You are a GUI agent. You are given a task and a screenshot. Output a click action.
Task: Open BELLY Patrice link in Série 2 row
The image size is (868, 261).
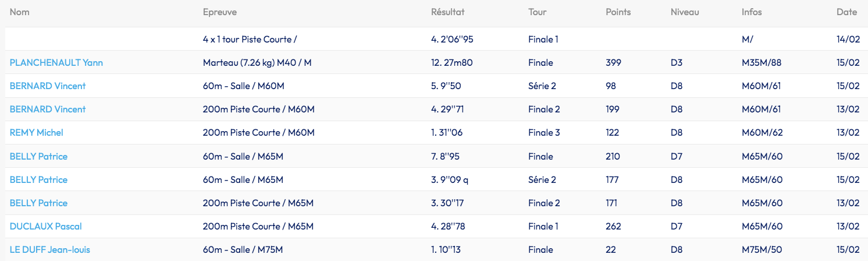coord(38,180)
